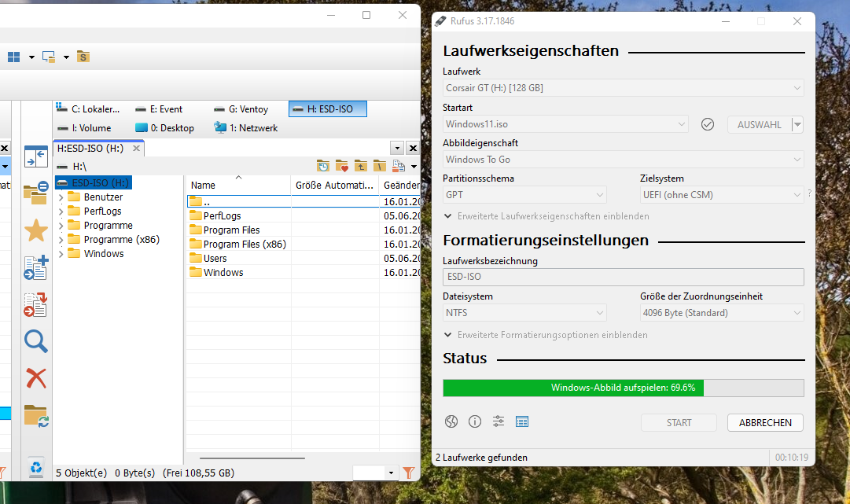The image size is (850, 504).
Task: Open Partitionsschema dropdown showing GPT
Action: (x=524, y=194)
